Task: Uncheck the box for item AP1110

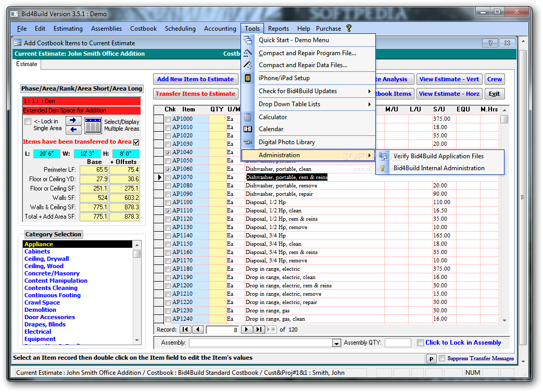Action: pyautogui.click(x=168, y=211)
